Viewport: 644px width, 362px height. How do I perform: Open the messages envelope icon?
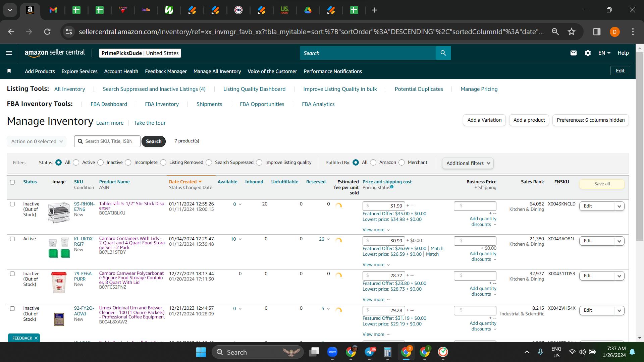coord(574,53)
